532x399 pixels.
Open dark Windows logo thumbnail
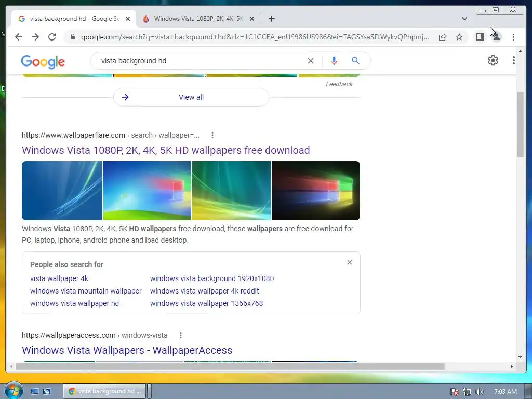tap(316, 191)
